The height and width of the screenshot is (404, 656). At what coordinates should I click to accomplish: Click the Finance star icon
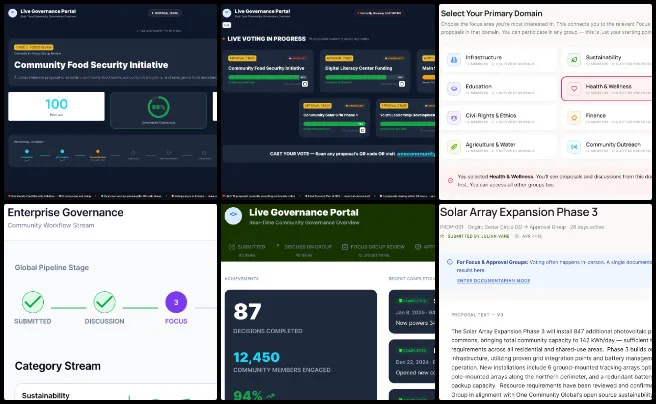[574, 118]
